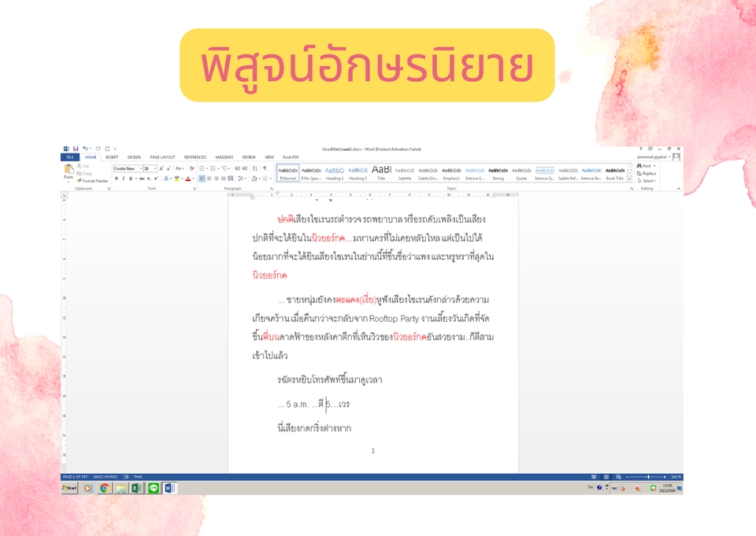Click the Numbering list icon
756x536 pixels.
point(213,168)
